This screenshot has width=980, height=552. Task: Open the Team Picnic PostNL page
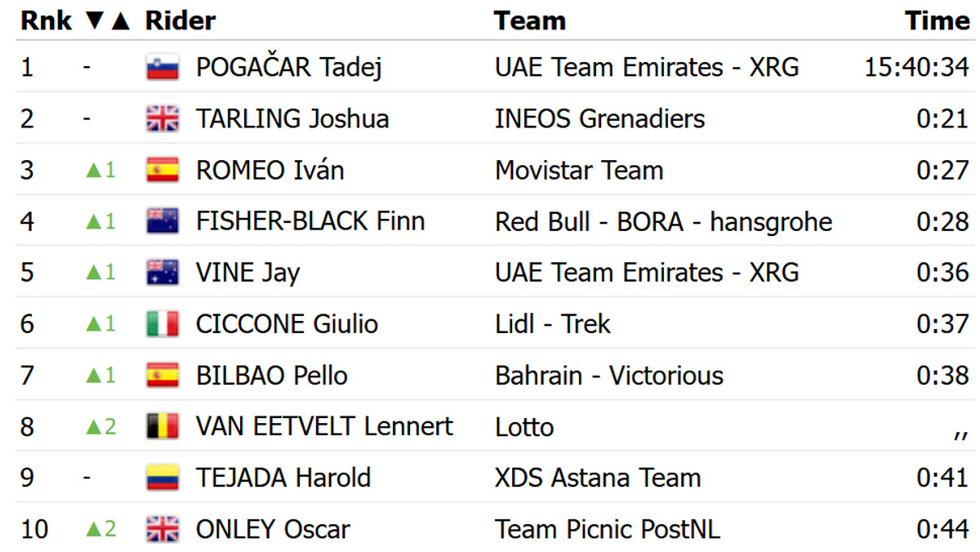tap(607, 529)
